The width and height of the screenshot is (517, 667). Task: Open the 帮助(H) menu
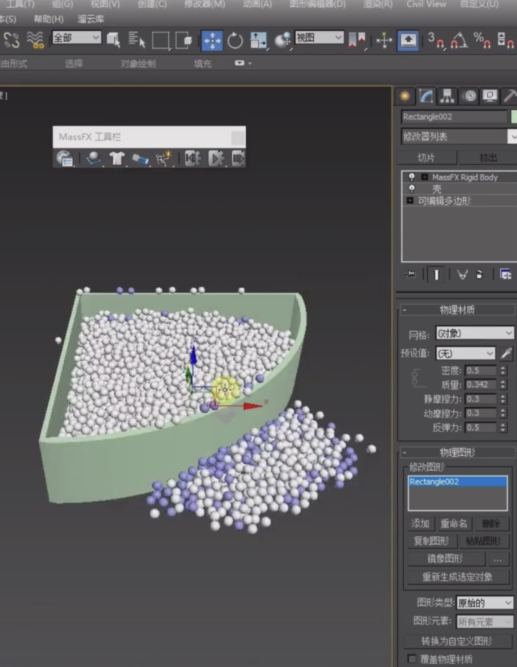pyautogui.click(x=49, y=19)
